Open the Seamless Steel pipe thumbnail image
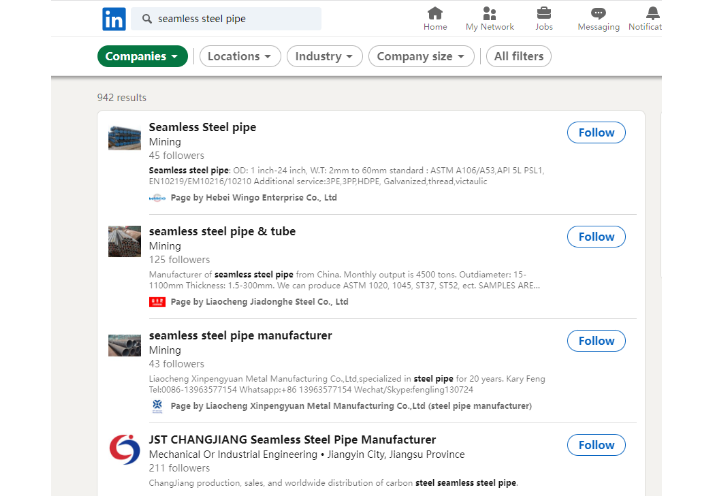 [x=125, y=137]
